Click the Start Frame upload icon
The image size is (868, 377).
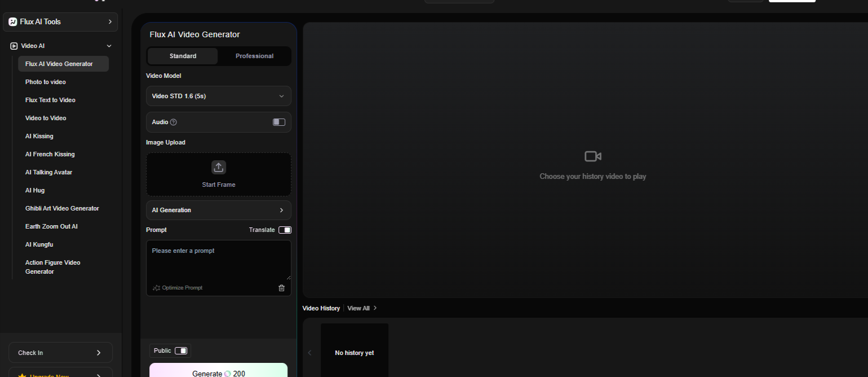click(x=219, y=167)
